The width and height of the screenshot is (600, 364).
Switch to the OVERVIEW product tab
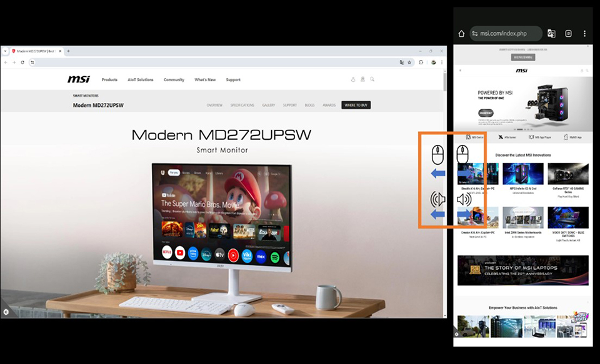[214, 105]
